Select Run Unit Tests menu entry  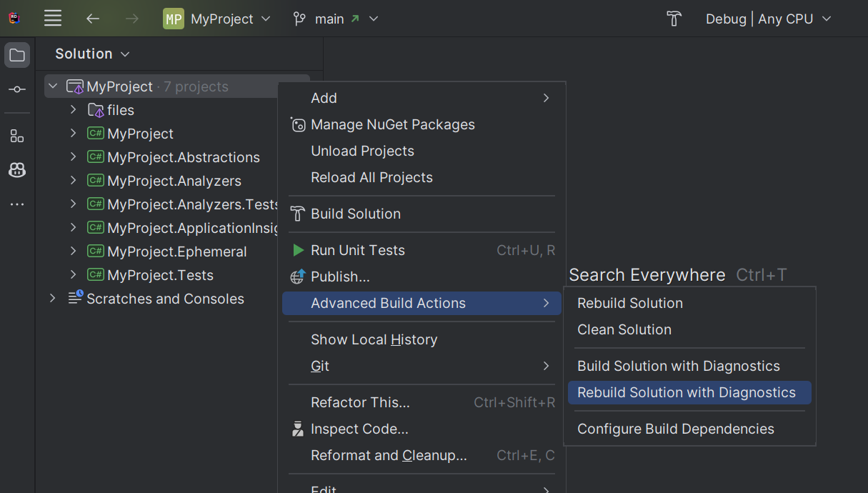point(421,250)
